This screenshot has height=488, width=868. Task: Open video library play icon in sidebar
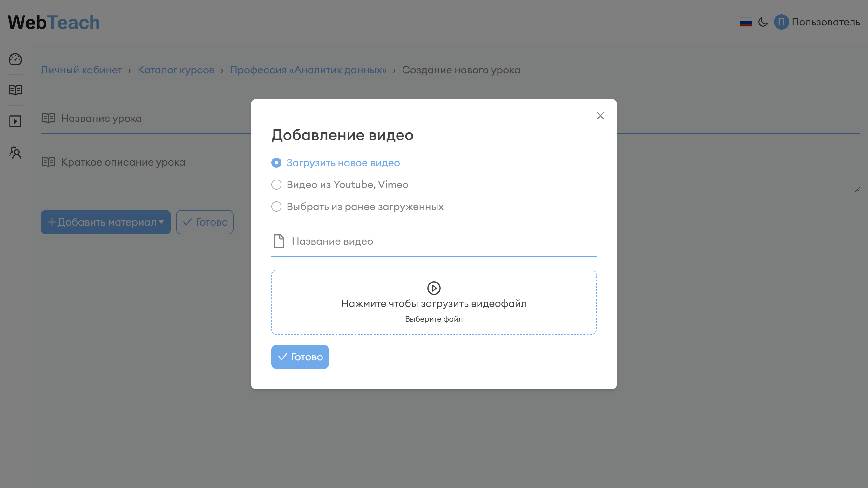click(x=15, y=121)
